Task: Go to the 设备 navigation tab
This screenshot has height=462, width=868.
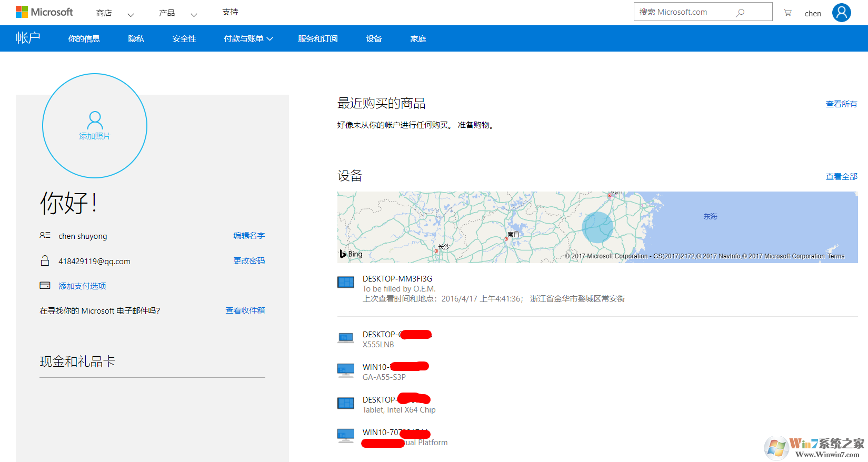Action: coord(374,38)
